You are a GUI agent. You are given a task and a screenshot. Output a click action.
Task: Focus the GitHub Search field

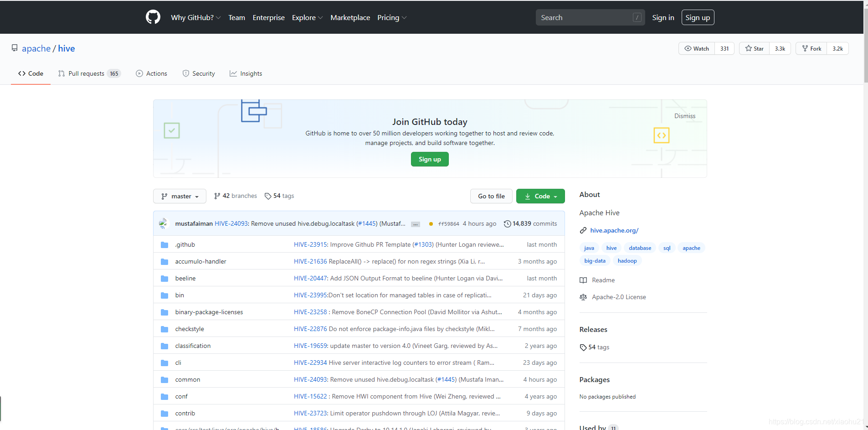[x=590, y=17]
